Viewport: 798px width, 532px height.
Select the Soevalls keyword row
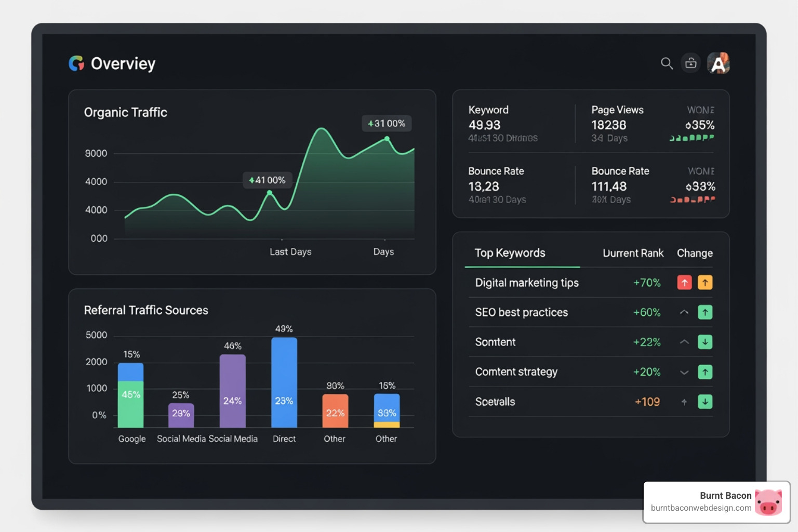coord(591,402)
